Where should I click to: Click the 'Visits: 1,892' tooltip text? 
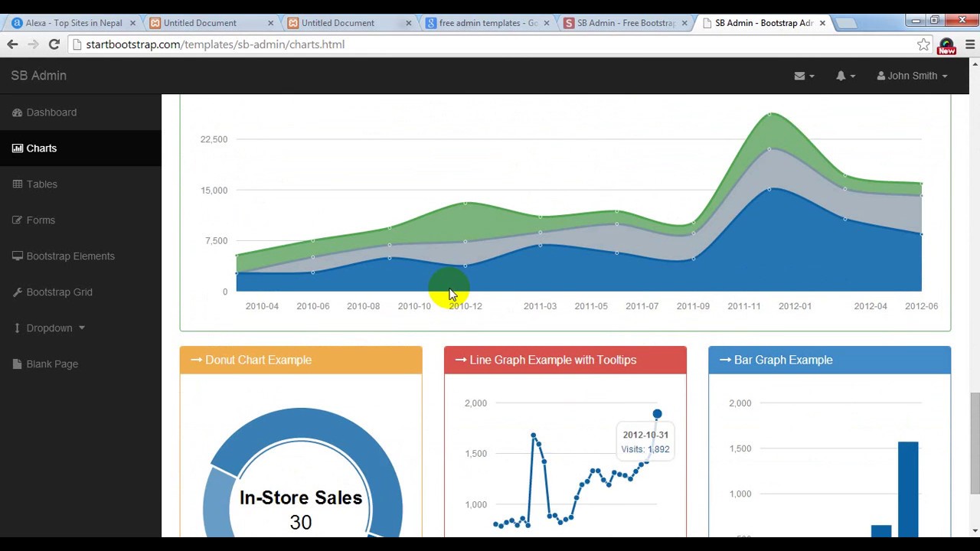click(645, 449)
